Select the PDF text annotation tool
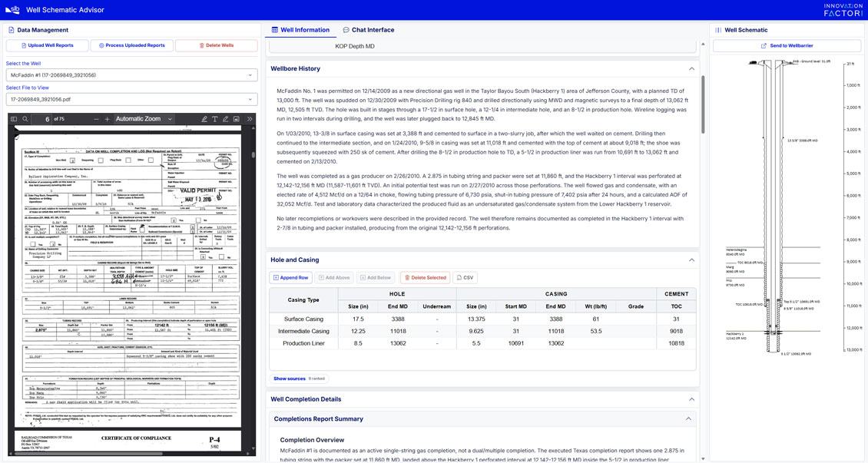This screenshot has width=868, height=463. click(x=215, y=119)
